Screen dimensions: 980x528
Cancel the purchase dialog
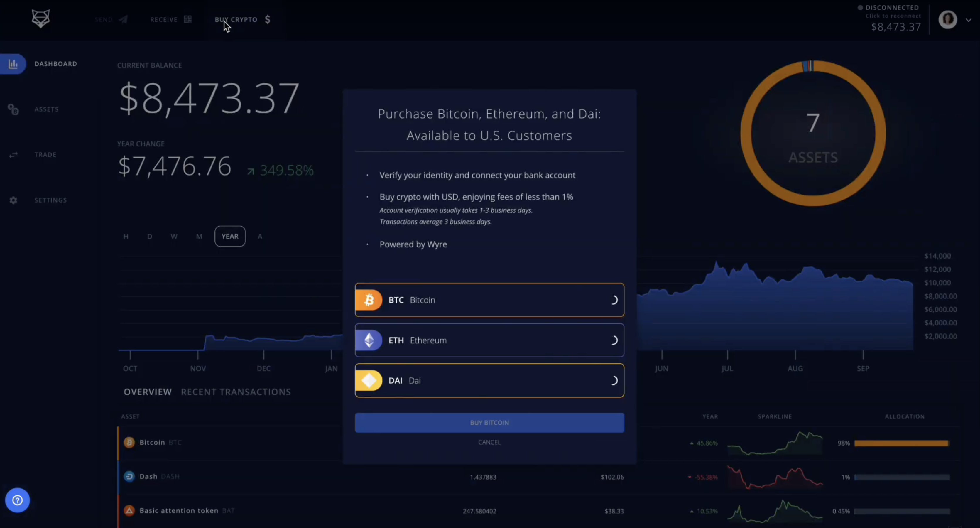489,442
